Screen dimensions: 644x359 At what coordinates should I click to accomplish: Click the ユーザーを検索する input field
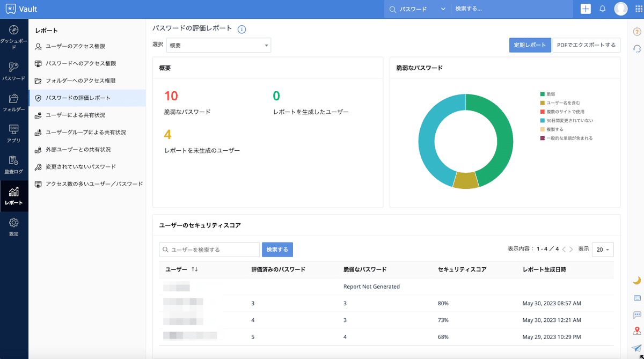point(209,250)
